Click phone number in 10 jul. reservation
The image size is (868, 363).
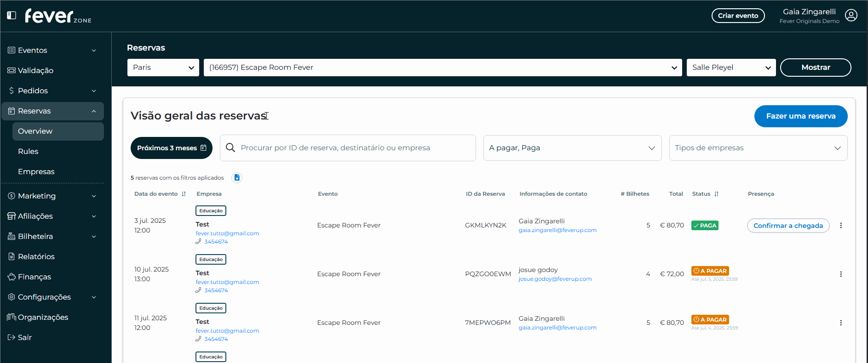coord(216,290)
